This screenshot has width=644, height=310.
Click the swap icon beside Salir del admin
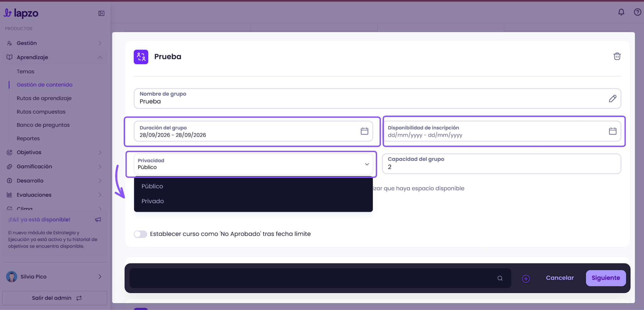click(x=79, y=298)
